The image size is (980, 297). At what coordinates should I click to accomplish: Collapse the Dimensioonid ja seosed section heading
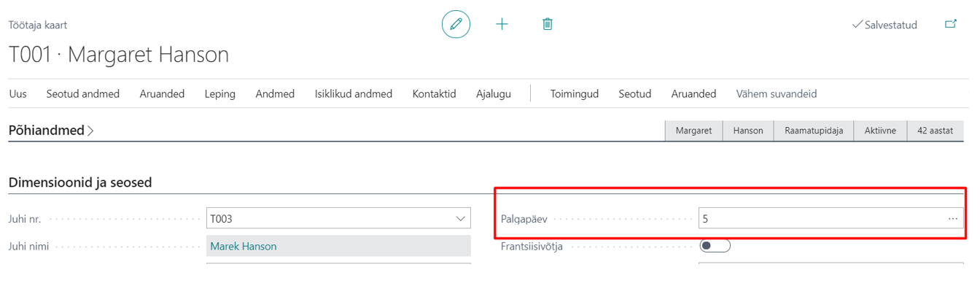80,182
